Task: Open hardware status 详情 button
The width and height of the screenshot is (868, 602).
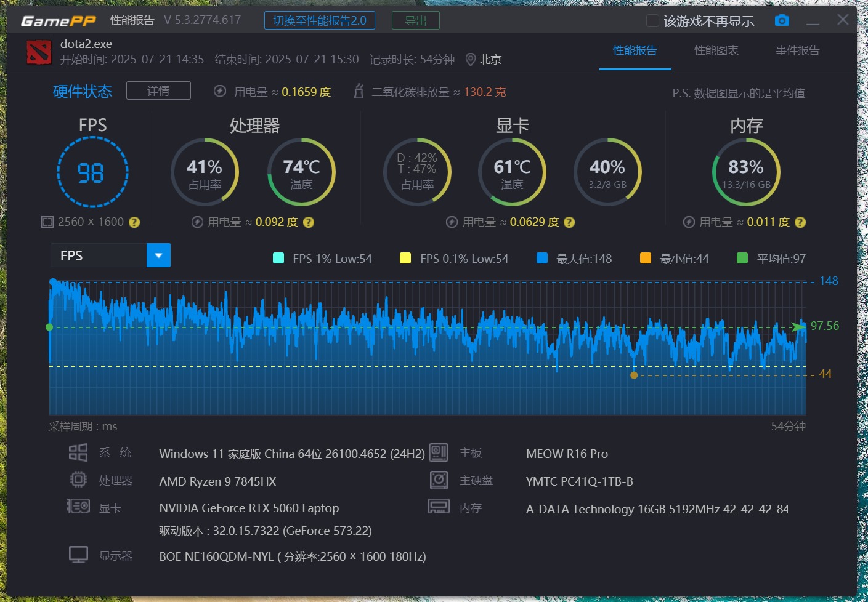Action: 158,90
